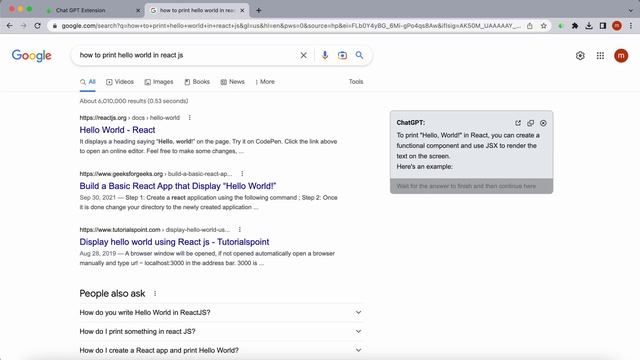
Task: Search by image with camera icon
Action: pos(342,55)
